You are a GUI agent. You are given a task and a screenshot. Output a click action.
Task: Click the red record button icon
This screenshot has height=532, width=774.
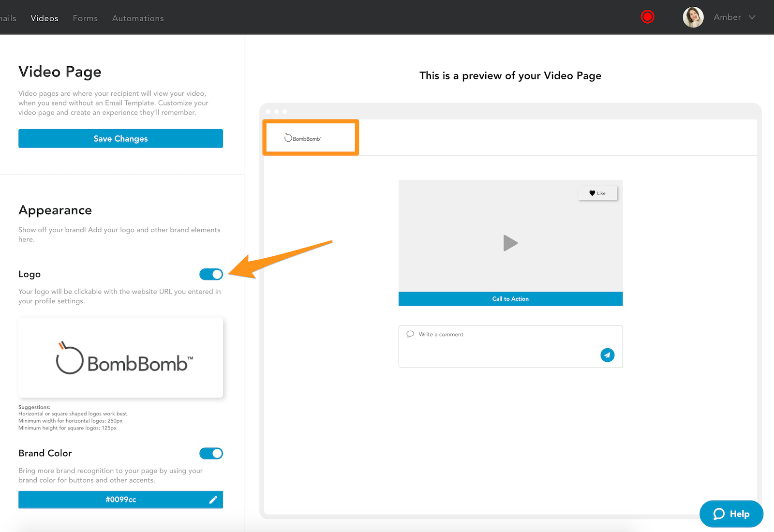pos(647,17)
